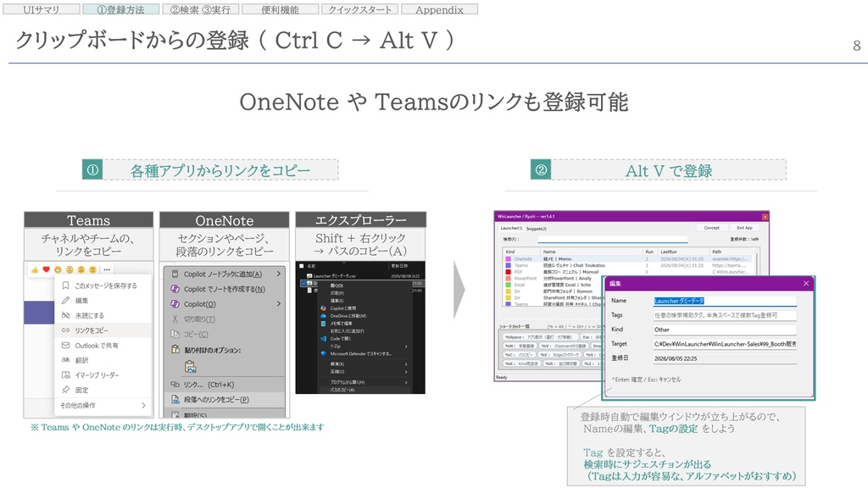Image resolution: width=868 pixels, height=488 pixels.
Task: Click the Copilot icon beside Copilot に質問
Action: [x=323, y=308]
